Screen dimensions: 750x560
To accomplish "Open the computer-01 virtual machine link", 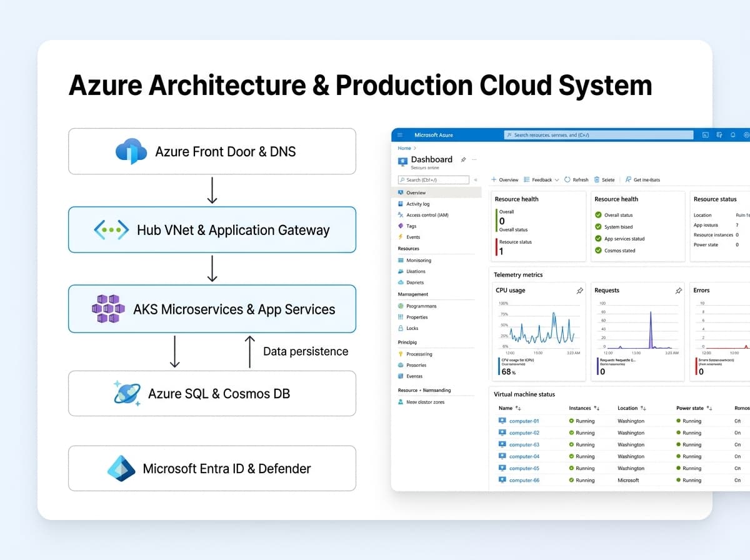I will click(x=524, y=421).
